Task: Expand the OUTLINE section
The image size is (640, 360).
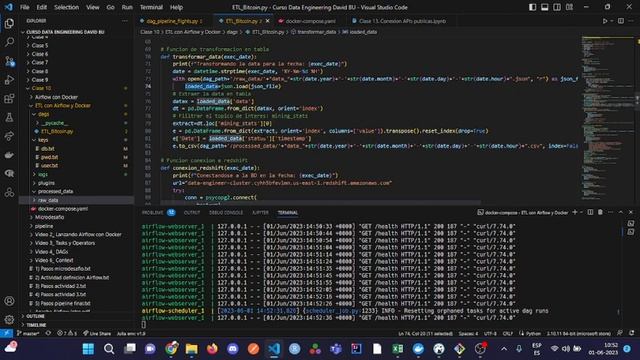Action: tap(36, 316)
